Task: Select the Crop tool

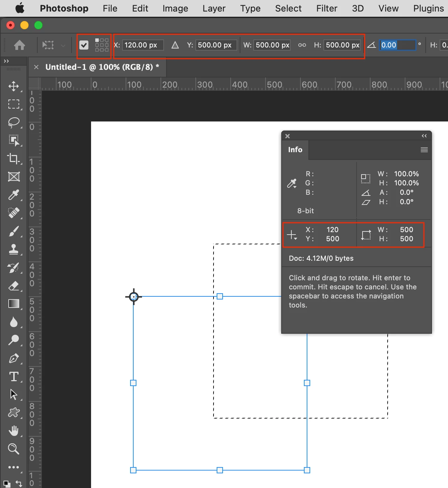Action: [x=14, y=158]
